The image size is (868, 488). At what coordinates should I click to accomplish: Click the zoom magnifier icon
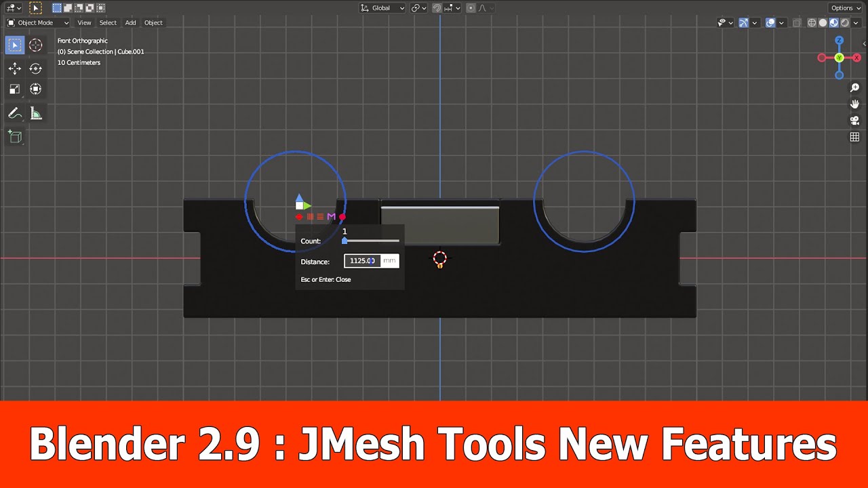pos(854,87)
